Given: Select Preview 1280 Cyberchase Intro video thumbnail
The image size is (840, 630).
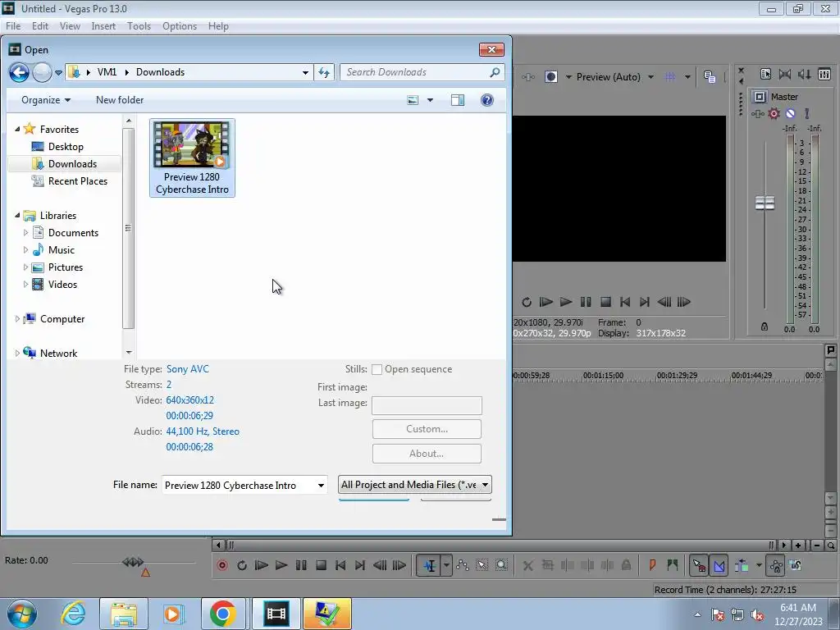Looking at the screenshot, I should (x=192, y=158).
